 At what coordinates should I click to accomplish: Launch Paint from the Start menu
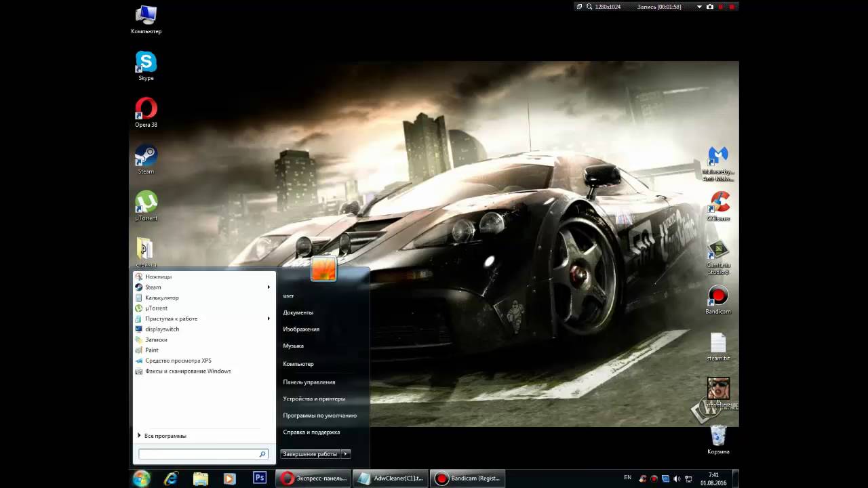[204, 350]
